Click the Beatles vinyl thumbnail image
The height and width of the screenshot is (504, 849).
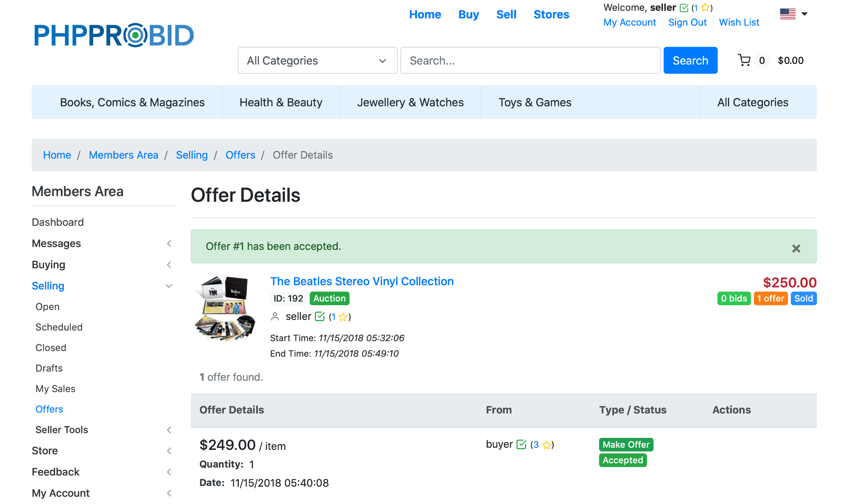(x=225, y=308)
